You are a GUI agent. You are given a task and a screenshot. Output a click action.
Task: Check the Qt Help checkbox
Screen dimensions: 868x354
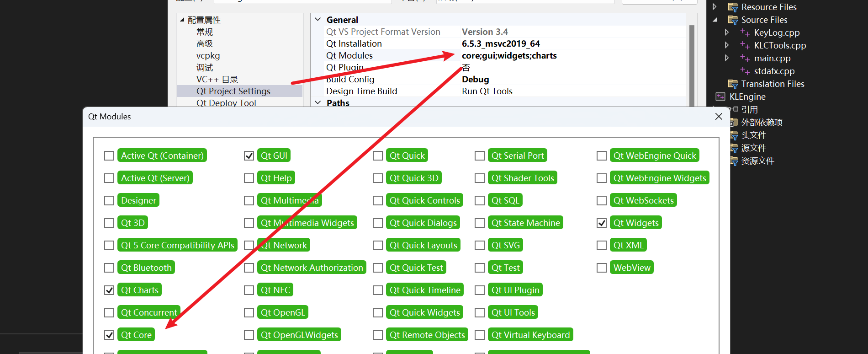coord(249,178)
